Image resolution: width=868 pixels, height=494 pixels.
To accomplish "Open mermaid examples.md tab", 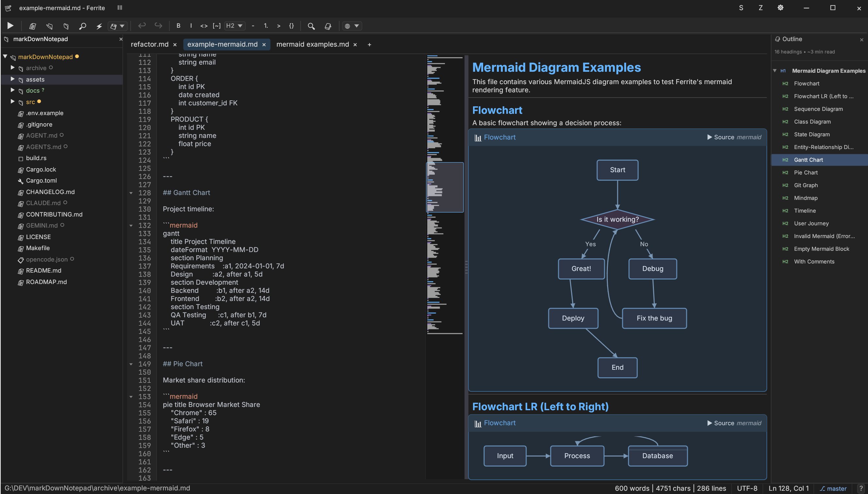I will point(312,44).
